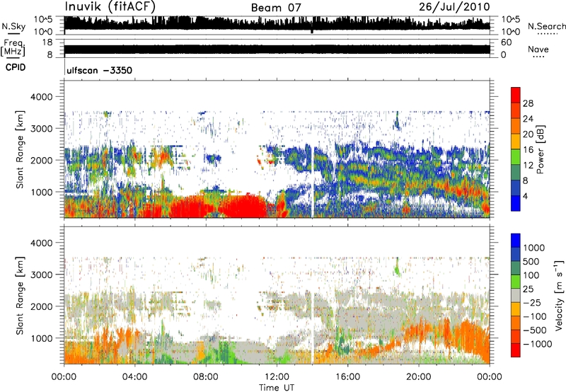Click the '1000' velocity colorbar value

click(x=534, y=248)
